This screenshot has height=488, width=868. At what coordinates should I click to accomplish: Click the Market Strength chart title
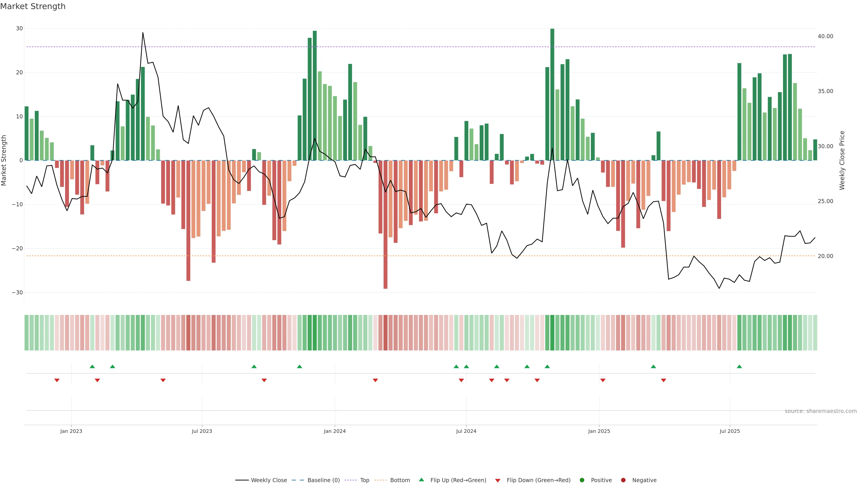tap(33, 6)
